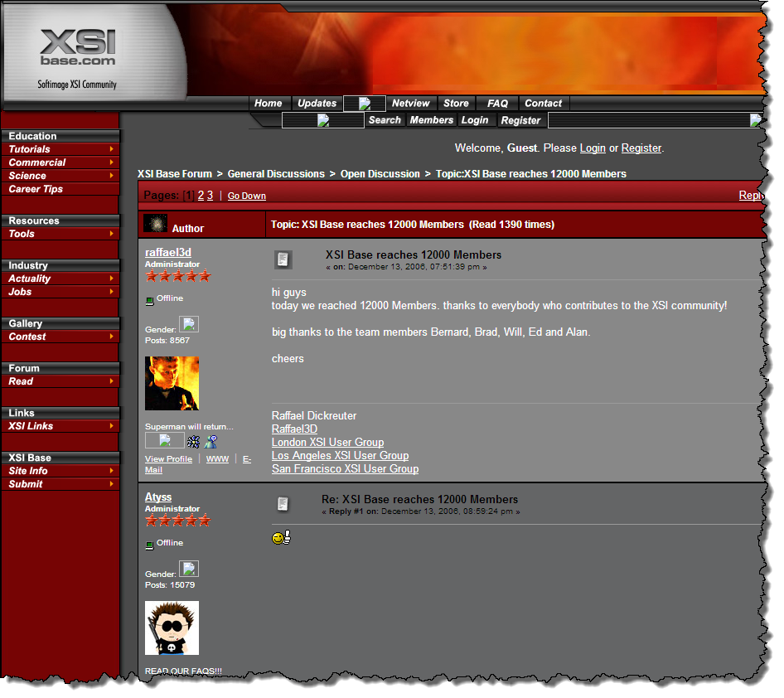Open the Members page from navigation bar
The height and width of the screenshot is (698, 784).
click(432, 120)
